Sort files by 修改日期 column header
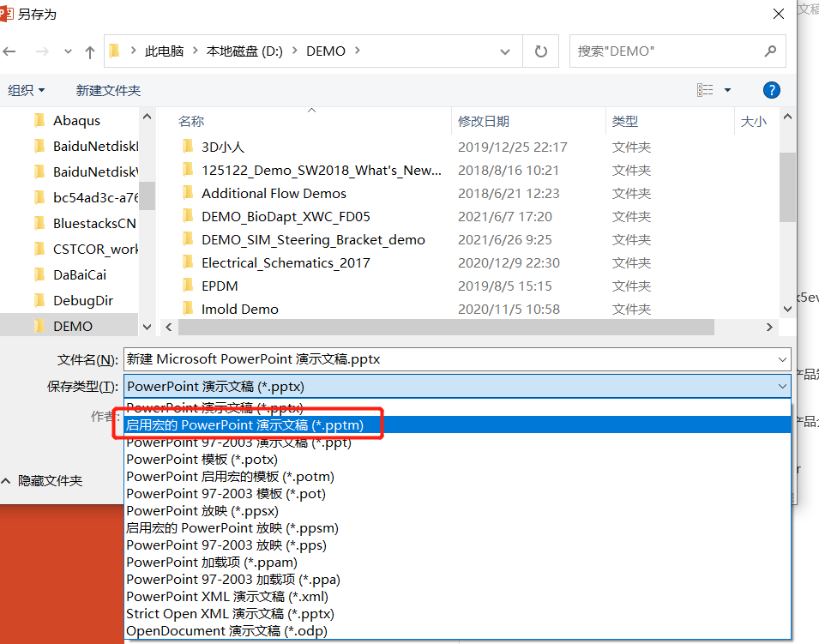Viewport: 819px width, 644px height. click(484, 122)
